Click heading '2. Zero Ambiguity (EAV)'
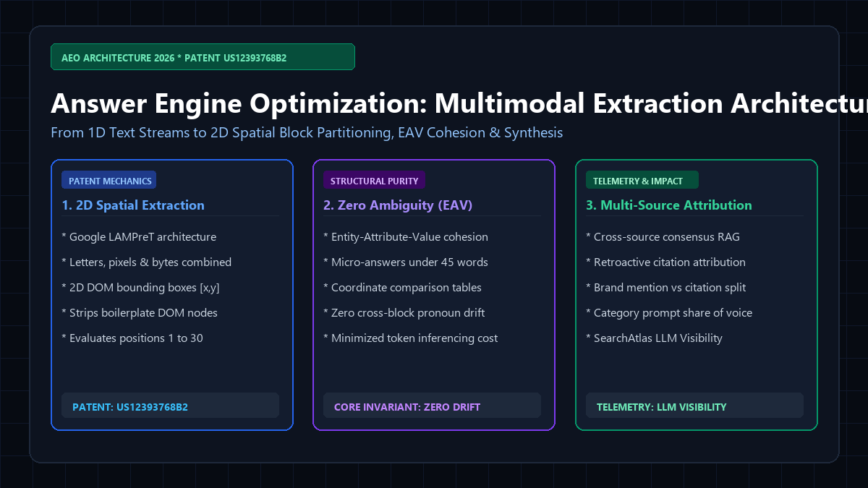This screenshot has width=868, height=488. tap(398, 205)
